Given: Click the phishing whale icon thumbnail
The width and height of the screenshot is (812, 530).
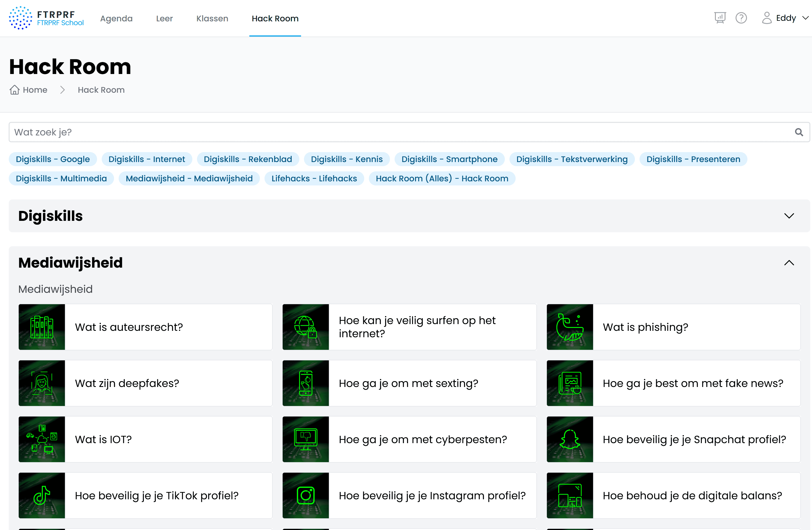Looking at the screenshot, I should 569,327.
